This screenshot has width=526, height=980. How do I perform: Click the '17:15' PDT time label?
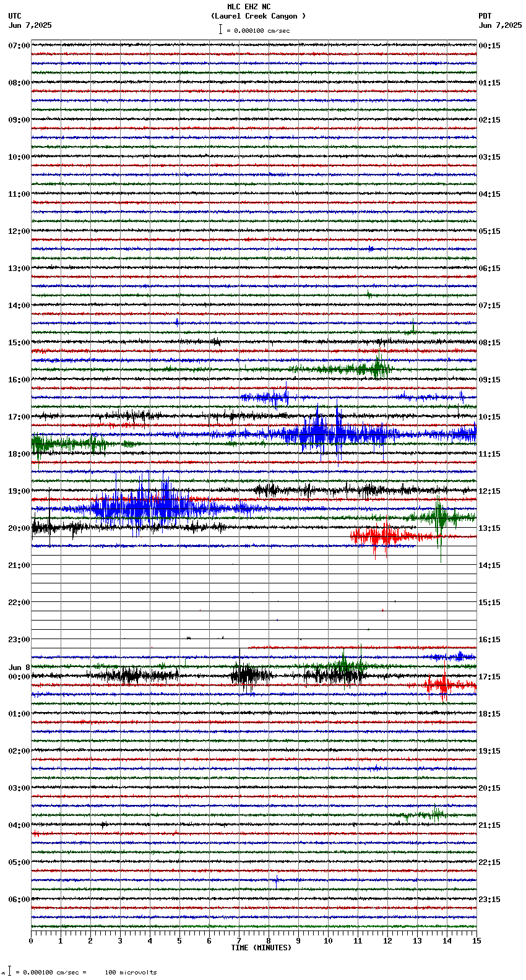click(489, 677)
